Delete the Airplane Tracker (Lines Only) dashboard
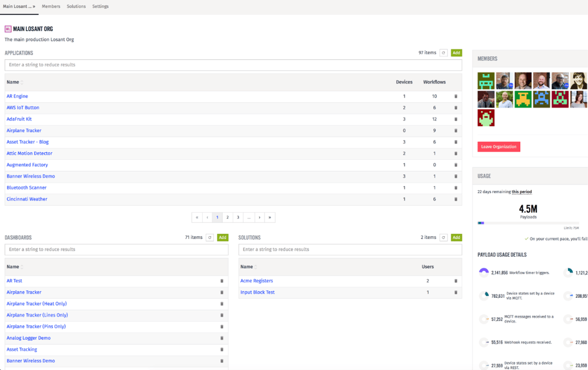The width and height of the screenshot is (588, 370). [x=222, y=315]
